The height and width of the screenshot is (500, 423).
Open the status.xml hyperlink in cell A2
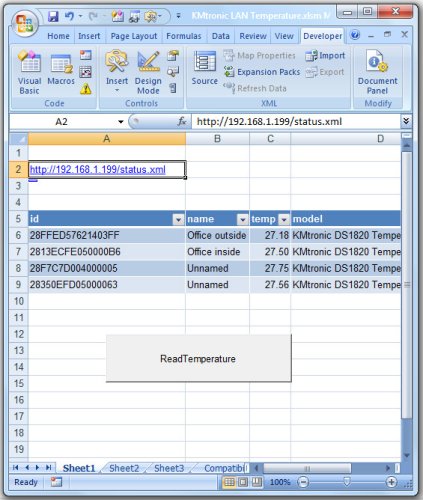point(98,169)
